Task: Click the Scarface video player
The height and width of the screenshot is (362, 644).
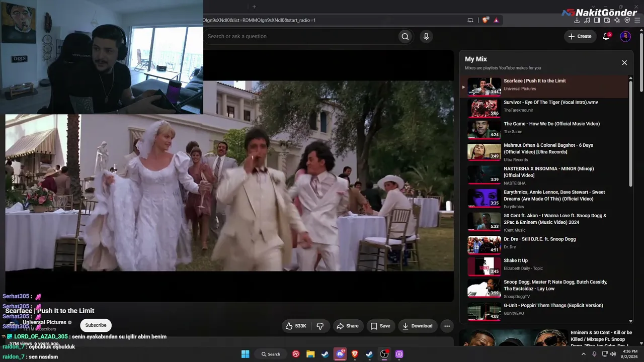Action: pyautogui.click(x=229, y=176)
